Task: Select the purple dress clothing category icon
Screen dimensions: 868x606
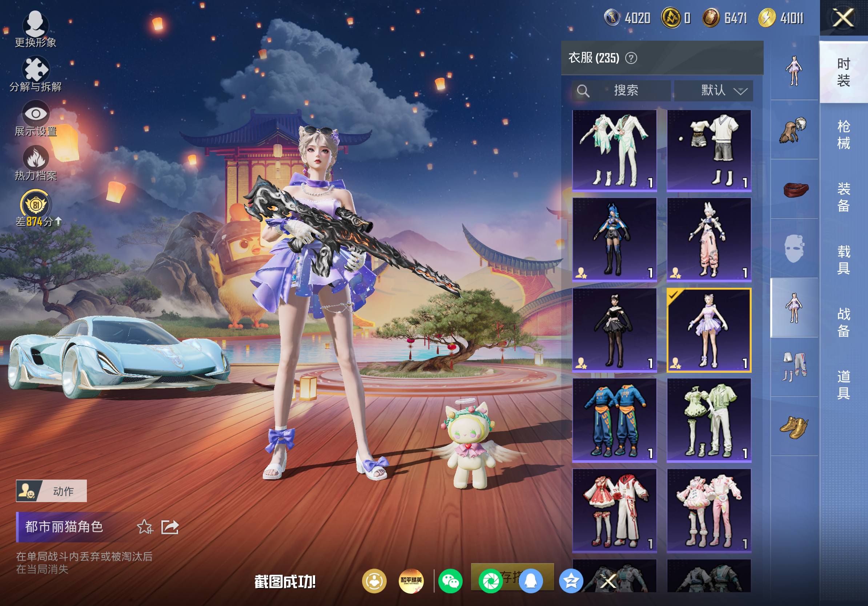Action: click(x=794, y=307)
